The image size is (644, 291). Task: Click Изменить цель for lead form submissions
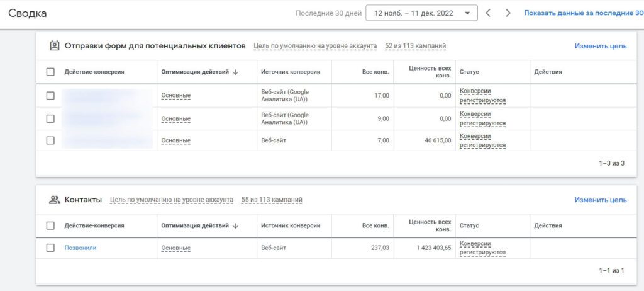tap(600, 46)
